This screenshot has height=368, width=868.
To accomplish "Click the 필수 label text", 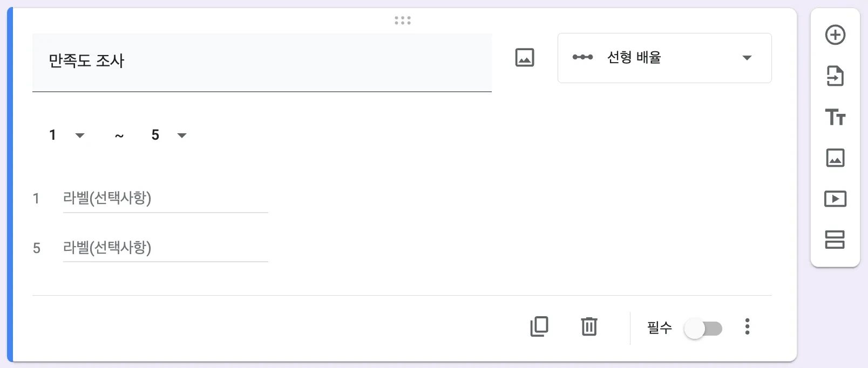I will click(x=659, y=328).
